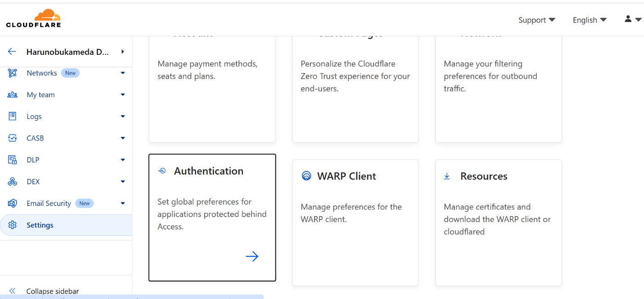Click 'Set global preferences for applications' text
The image size is (644, 299).
pos(212,214)
